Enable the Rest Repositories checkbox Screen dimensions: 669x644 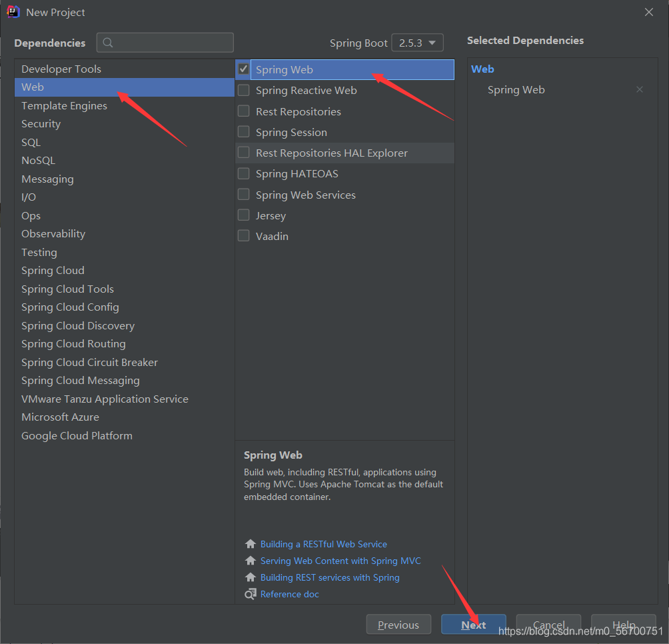coord(244,111)
